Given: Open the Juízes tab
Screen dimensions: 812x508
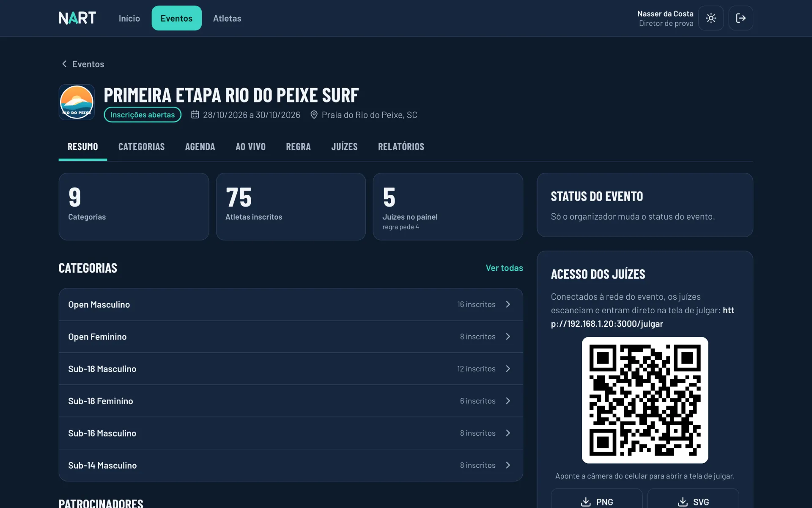Looking at the screenshot, I should point(344,147).
